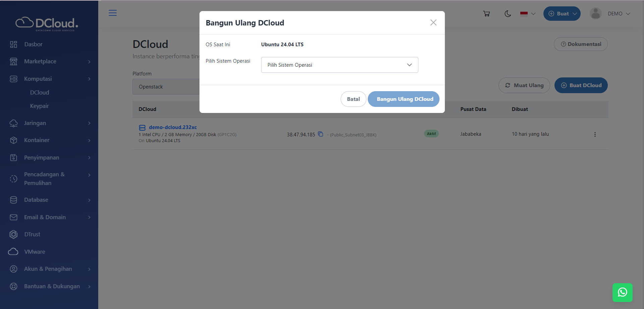644x309 pixels.
Task: Expand the Marketplace sidebar menu
Action: (x=50, y=62)
